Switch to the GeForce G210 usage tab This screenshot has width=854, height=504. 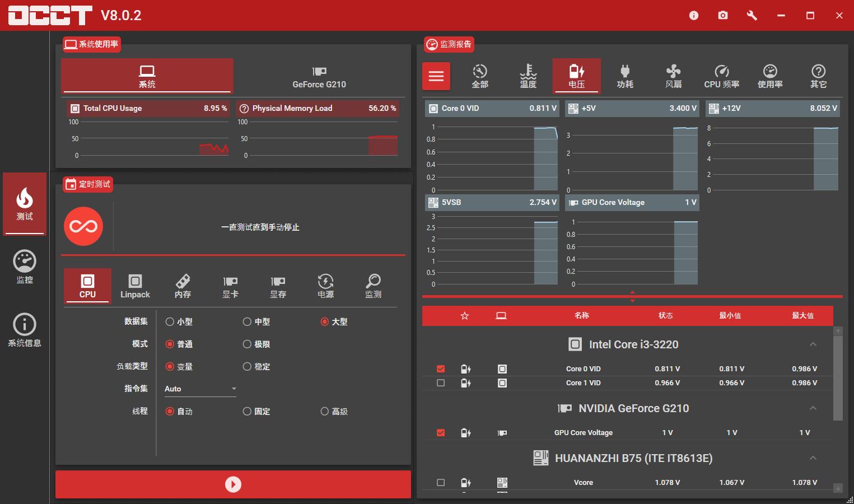[x=319, y=77]
